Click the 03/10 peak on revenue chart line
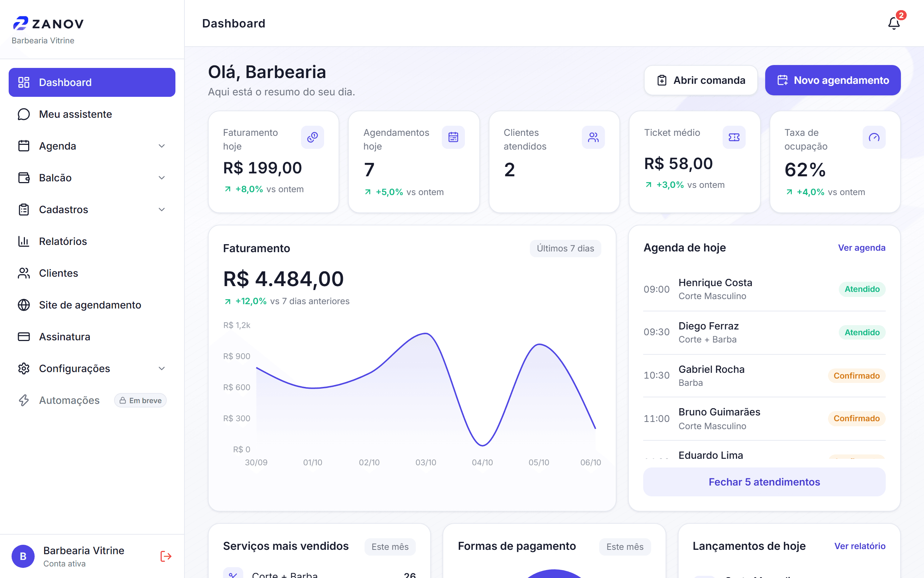The image size is (924, 578). click(x=426, y=334)
